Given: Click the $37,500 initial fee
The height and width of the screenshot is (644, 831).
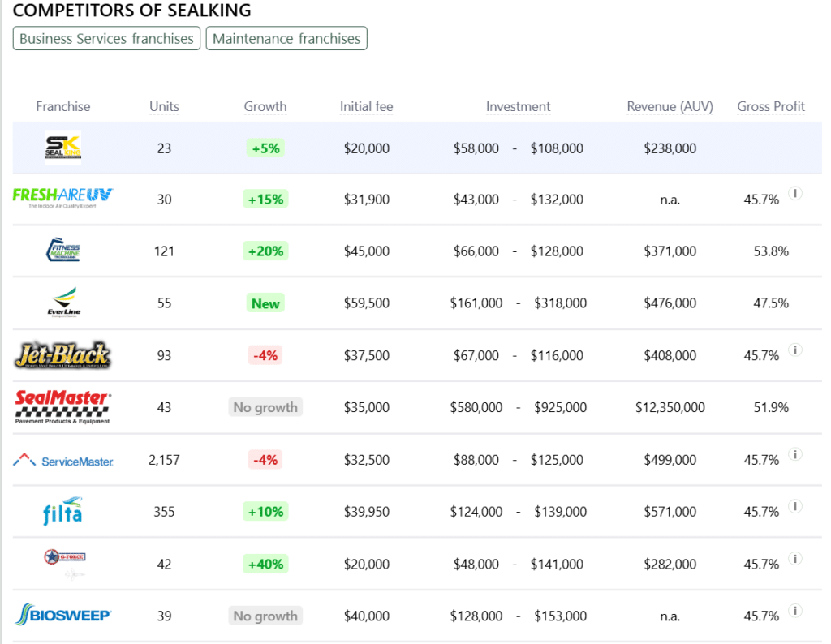Looking at the screenshot, I should pyautogui.click(x=366, y=355).
